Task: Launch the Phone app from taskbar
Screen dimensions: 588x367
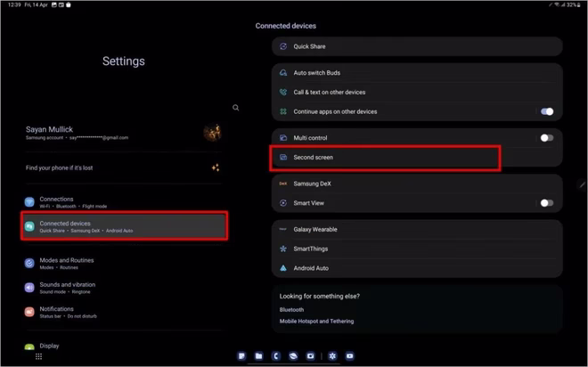Action: pos(276,356)
